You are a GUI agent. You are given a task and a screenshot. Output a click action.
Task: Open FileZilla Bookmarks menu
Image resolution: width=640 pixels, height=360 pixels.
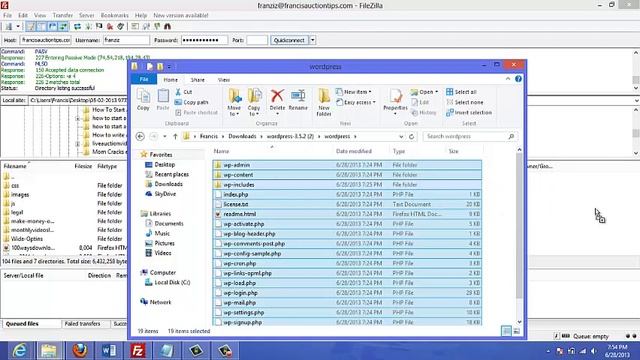click(x=114, y=15)
